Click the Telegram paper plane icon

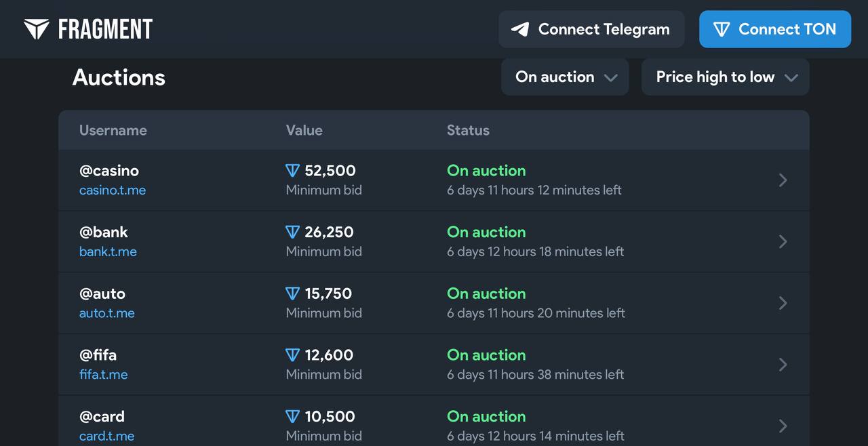pos(520,29)
